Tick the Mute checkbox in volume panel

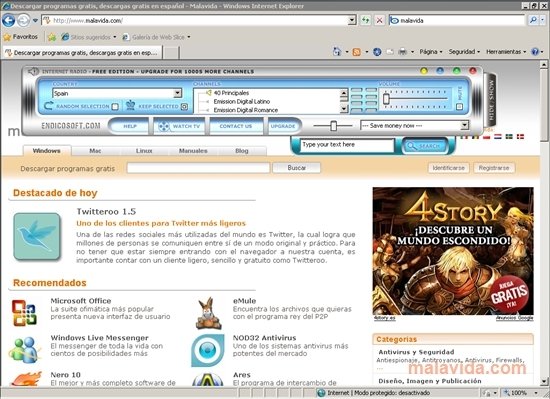tap(460, 106)
